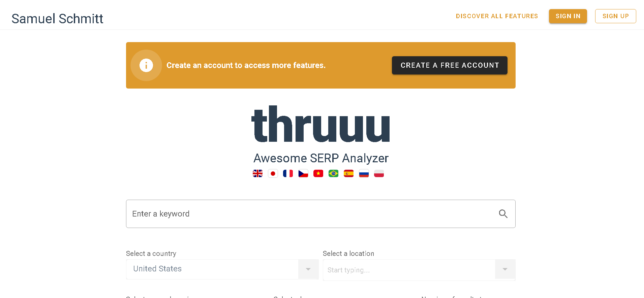Image resolution: width=644 pixels, height=298 pixels.
Task: Click the Sign In button
Action: [568, 16]
